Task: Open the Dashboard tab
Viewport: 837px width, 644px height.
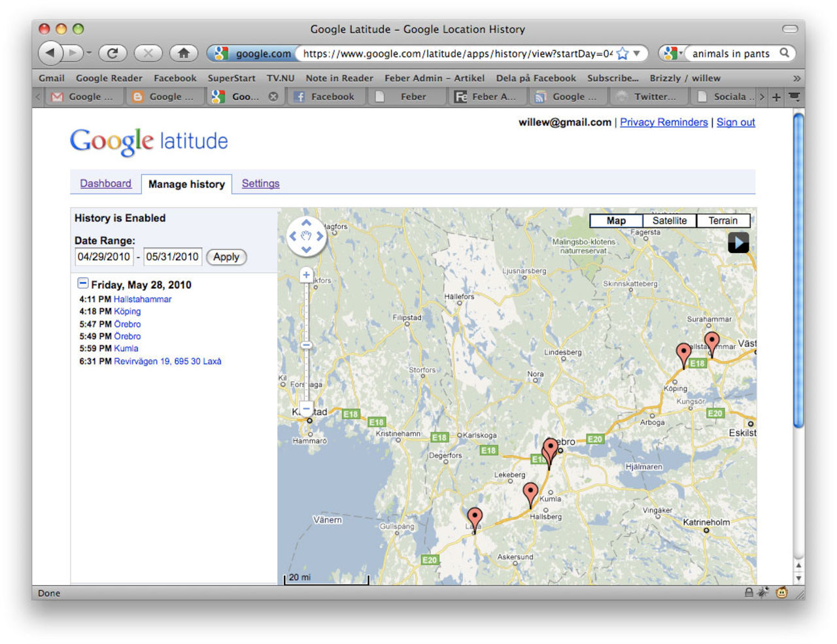Action: coord(105,184)
